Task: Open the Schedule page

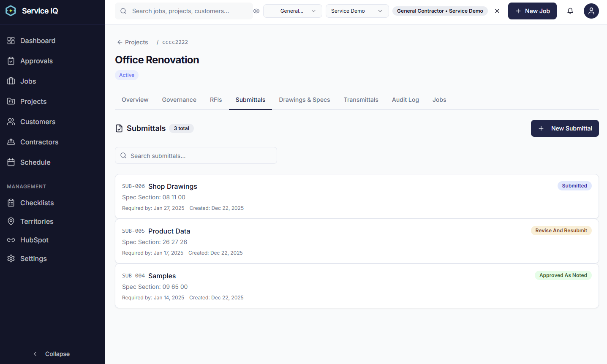Action: 52,162
